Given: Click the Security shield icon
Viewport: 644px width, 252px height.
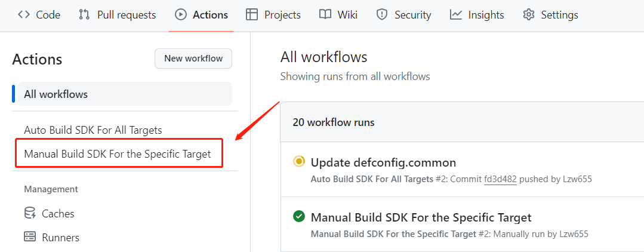Looking at the screenshot, I should (x=382, y=15).
